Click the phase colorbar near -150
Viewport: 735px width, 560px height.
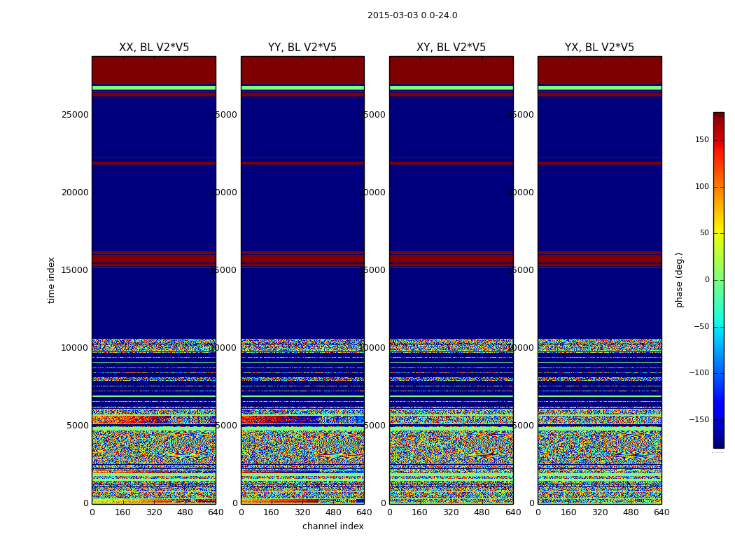click(x=719, y=419)
